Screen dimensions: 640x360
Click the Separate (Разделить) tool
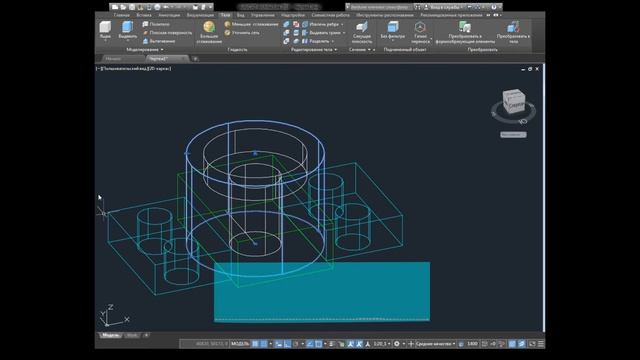tap(316, 41)
